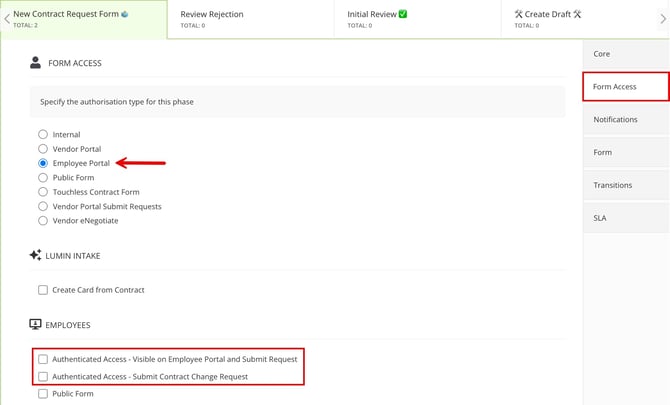Select Touchless Contract Form option
670x405 pixels.
click(43, 192)
